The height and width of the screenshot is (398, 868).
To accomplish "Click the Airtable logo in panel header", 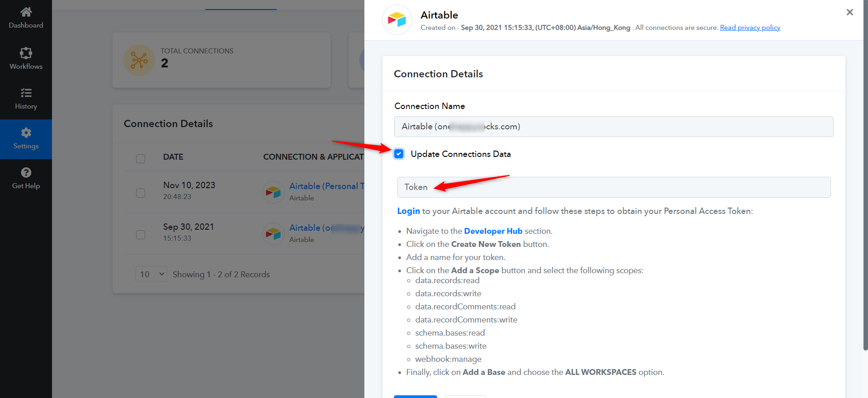I will pos(397,20).
